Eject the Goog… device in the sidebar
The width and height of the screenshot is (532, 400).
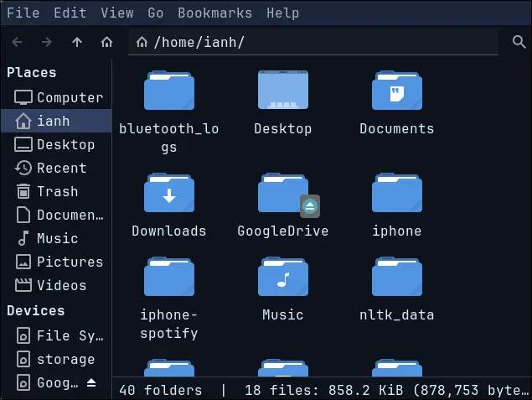pos(91,382)
